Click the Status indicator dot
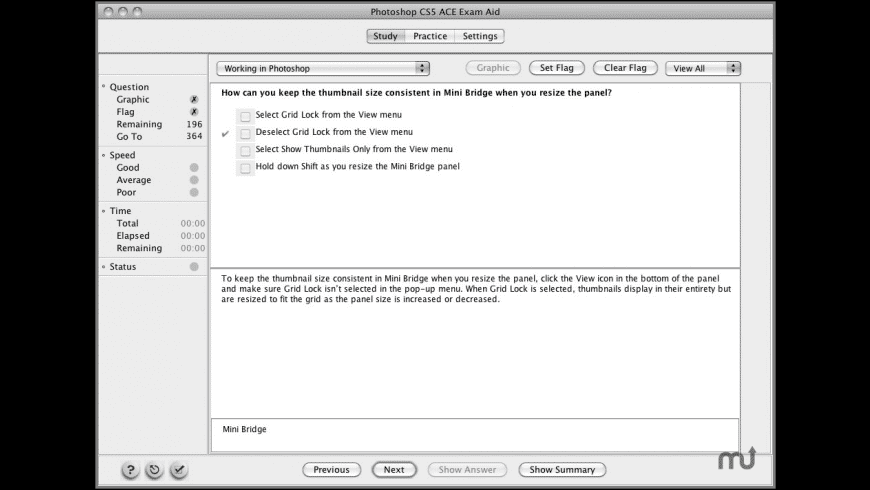 [194, 266]
